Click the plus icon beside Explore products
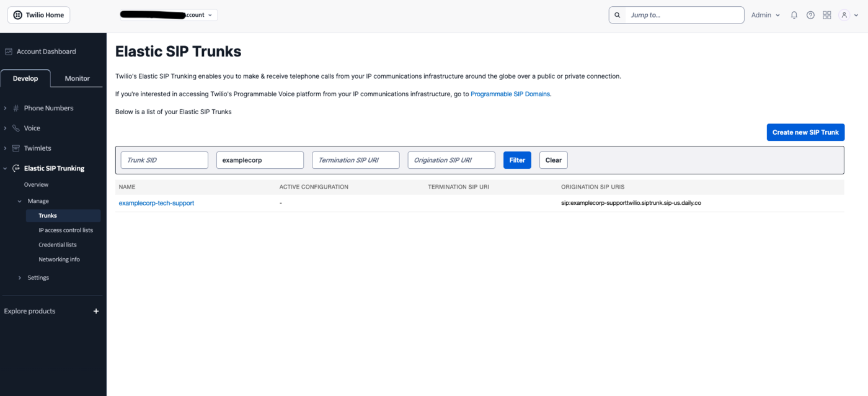This screenshot has width=868, height=396. coord(96,311)
